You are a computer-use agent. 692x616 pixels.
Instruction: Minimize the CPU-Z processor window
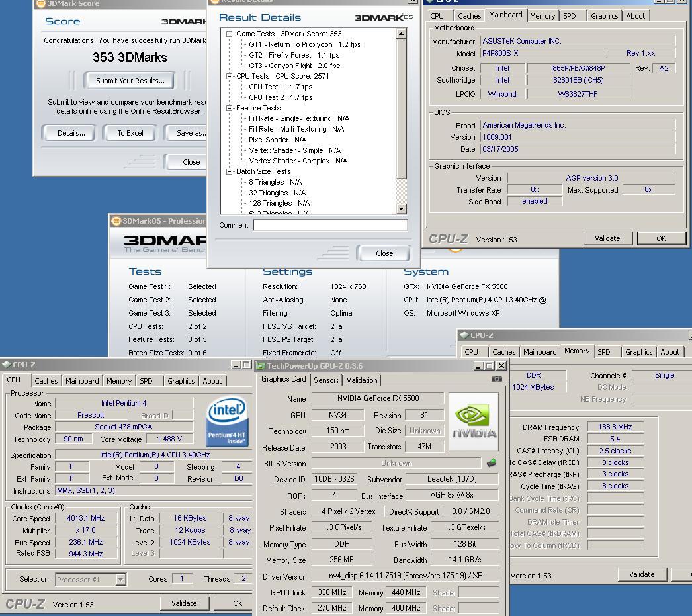coord(236,365)
